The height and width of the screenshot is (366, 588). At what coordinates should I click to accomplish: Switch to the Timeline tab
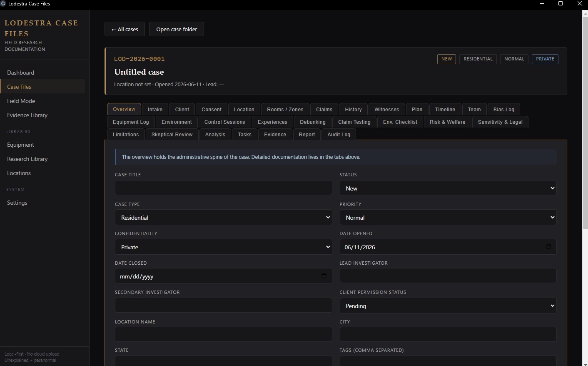click(445, 109)
